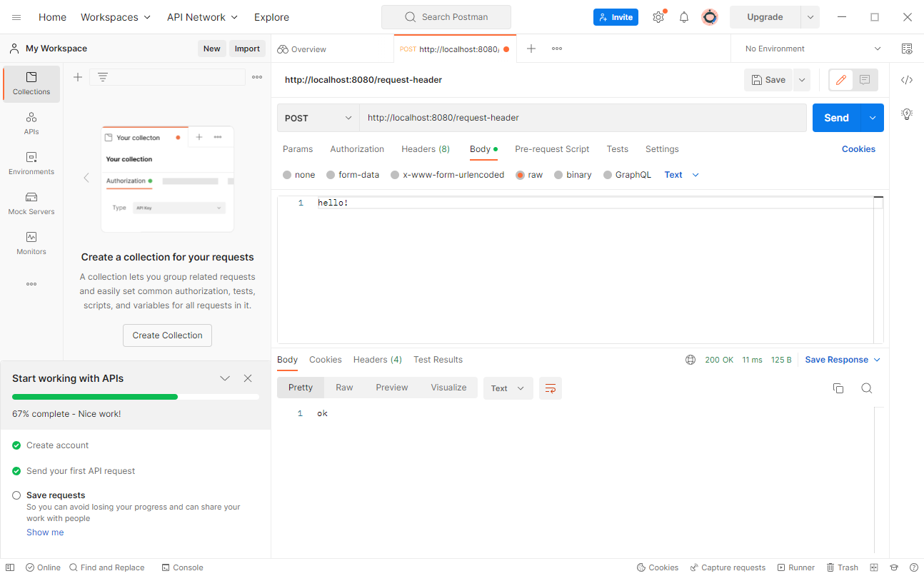Open collection options ellipsis menu
924x576 pixels.
(257, 77)
